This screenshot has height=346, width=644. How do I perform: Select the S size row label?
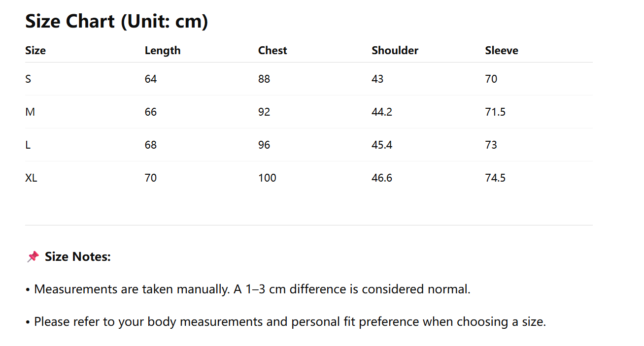click(x=28, y=79)
